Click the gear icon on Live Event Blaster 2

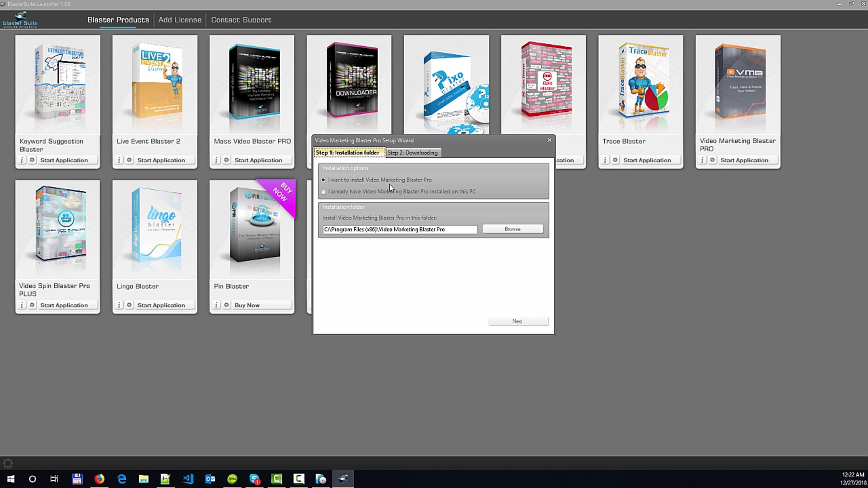[x=129, y=160]
